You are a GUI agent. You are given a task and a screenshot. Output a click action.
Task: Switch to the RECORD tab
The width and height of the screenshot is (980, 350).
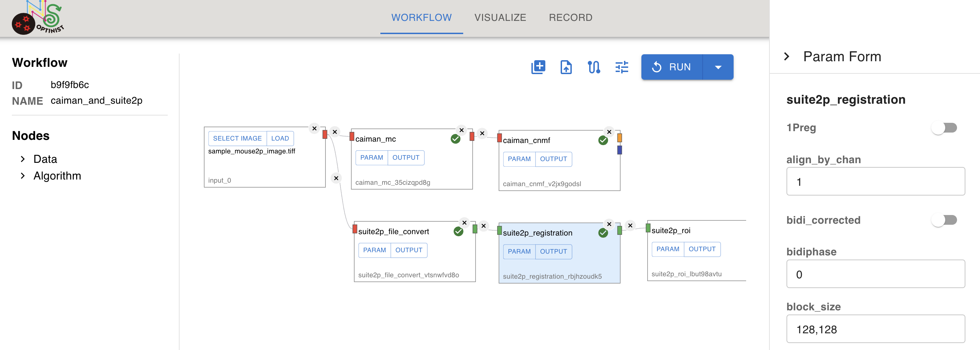click(x=570, y=17)
